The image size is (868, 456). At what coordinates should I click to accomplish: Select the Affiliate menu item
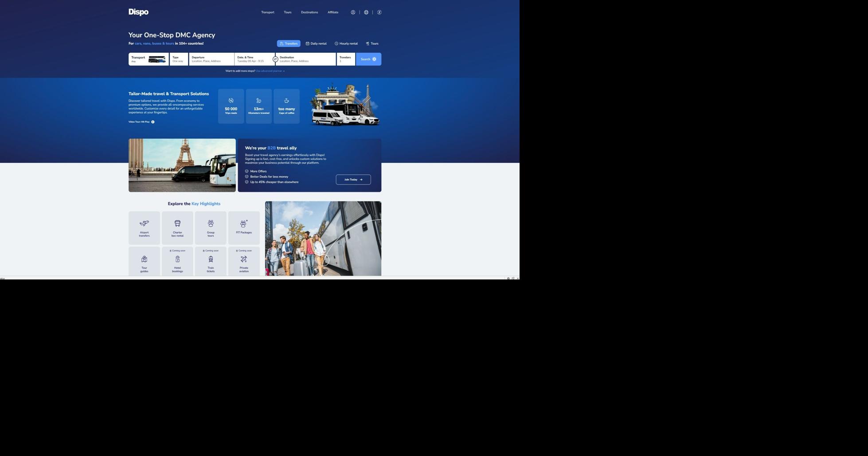332,12
